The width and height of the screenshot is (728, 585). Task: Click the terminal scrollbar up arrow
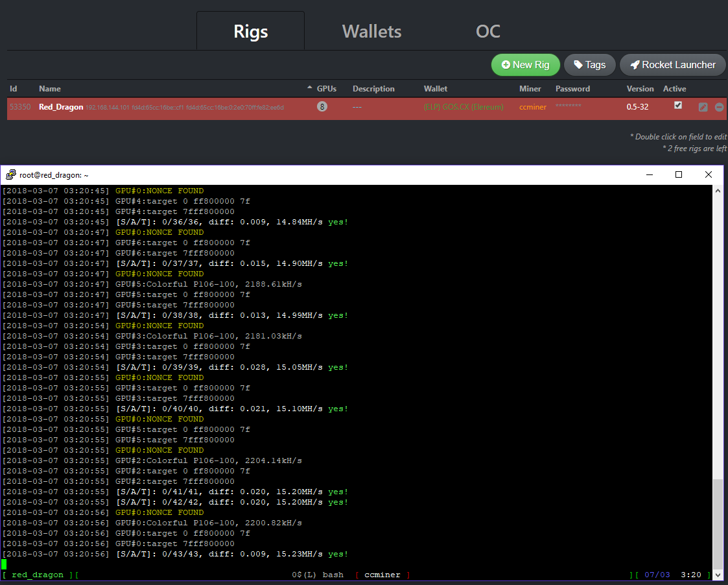pyautogui.click(x=718, y=191)
